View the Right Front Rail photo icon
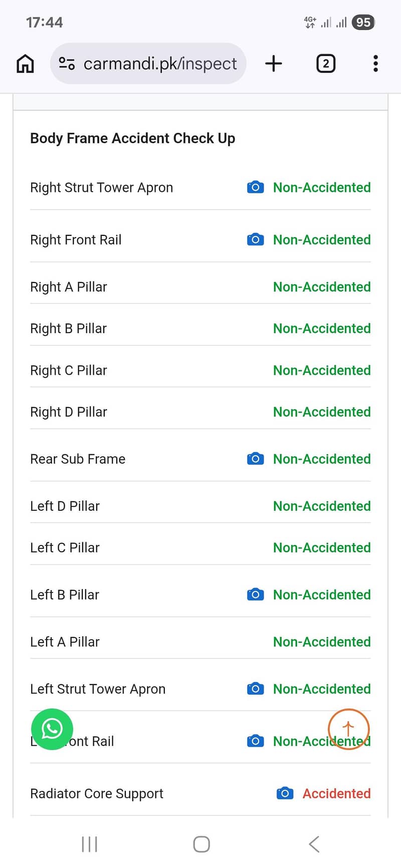This screenshot has width=401, height=868. pos(255,239)
